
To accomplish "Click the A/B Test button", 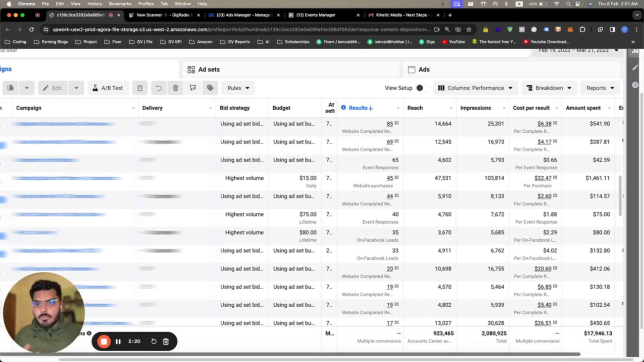I will pyautogui.click(x=108, y=88).
